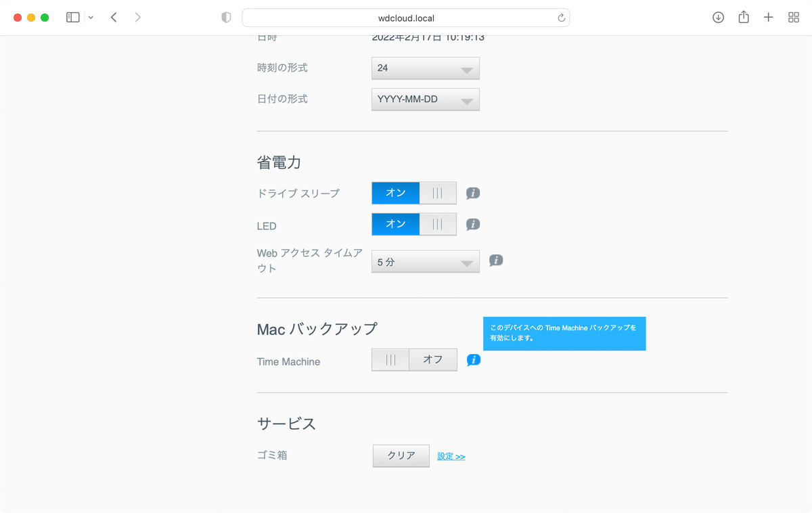812x513 pixels.
Task: Open the Safari sidebar panel
Action: (72, 18)
